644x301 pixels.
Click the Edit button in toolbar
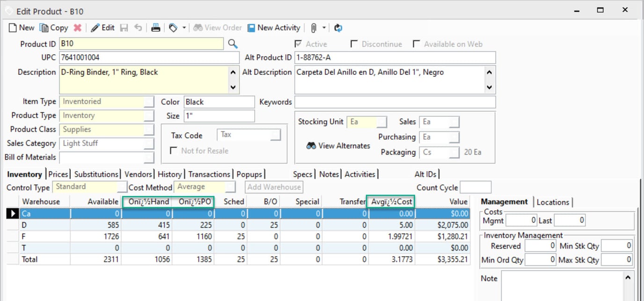tap(102, 28)
